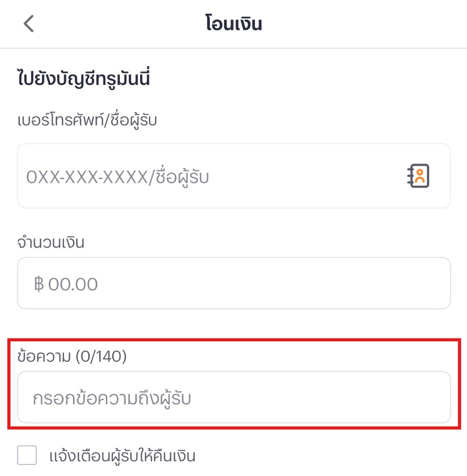The height and width of the screenshot is (476, 467).
Task: Click the แจ้งเตือนผู้รับให้คืนเงิน label text
Action: pyautogui.click(x=122, y=456)
